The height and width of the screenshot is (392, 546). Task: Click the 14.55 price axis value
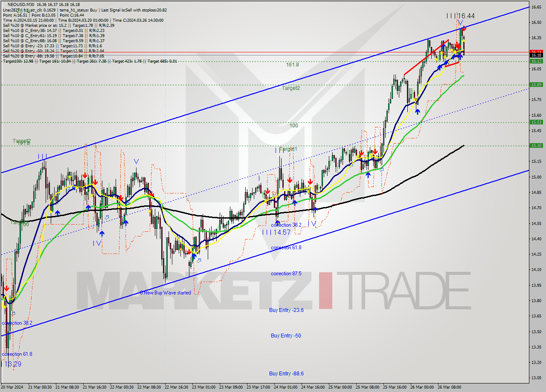pyautogui.click(x=536, y=223)
